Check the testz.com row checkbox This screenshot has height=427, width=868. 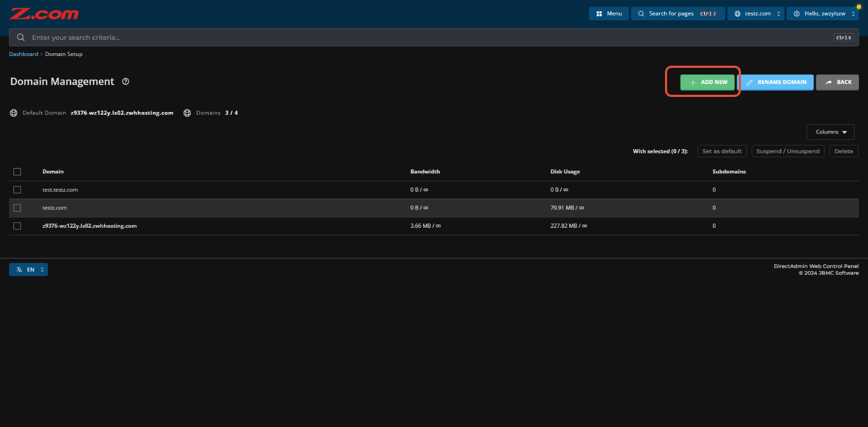(17, 208)
